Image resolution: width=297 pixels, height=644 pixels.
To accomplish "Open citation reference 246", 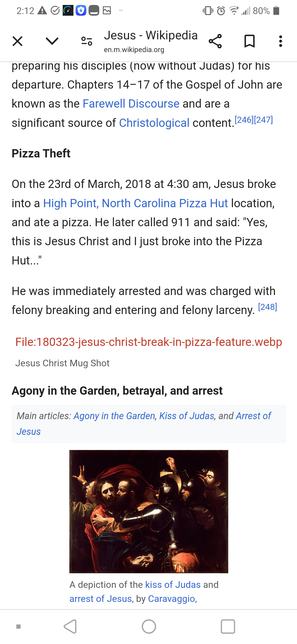I will (x=244, y=120).
